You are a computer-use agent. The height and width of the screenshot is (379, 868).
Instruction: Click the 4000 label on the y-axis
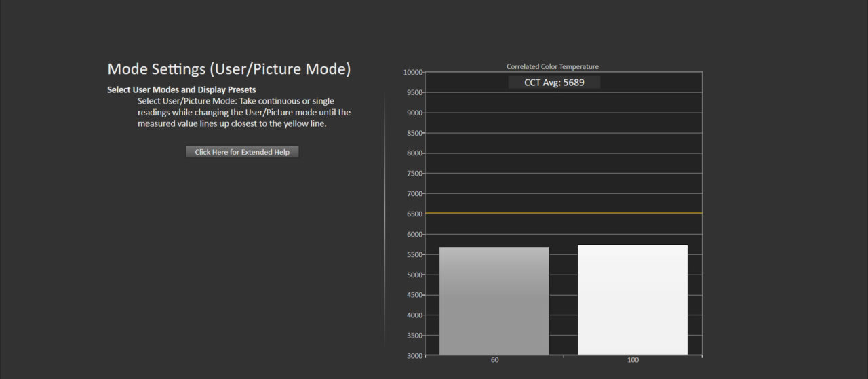coord(414,315)
